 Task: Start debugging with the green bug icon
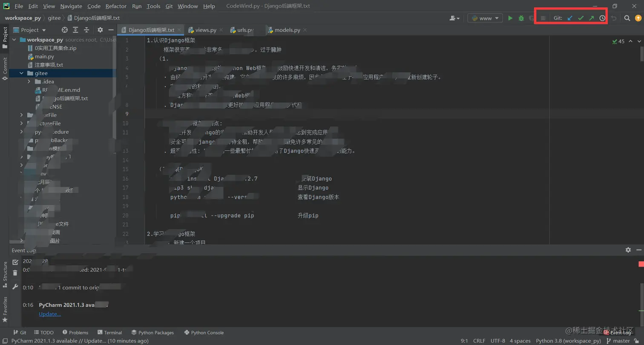tap(521, 18)
